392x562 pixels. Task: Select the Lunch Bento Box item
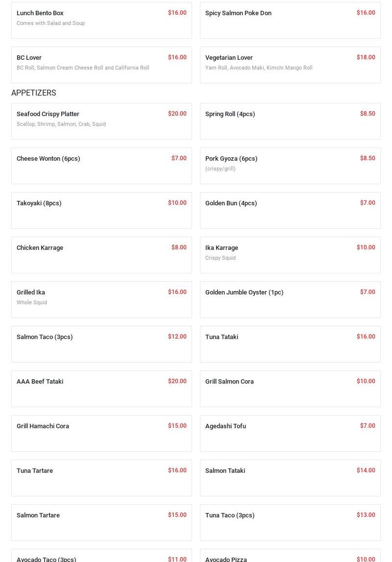click(x=101, y=20)
